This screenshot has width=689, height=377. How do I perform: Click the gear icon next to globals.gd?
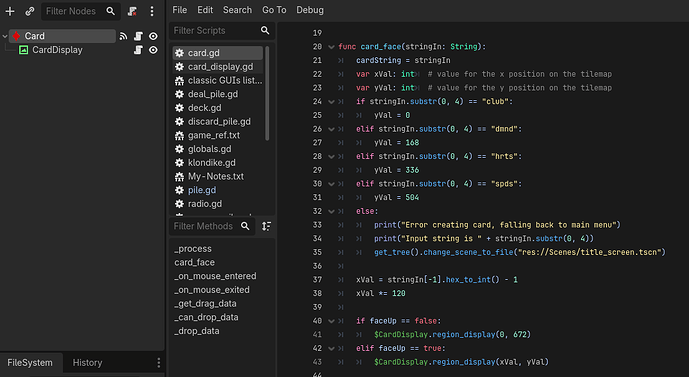pos(179,149)
